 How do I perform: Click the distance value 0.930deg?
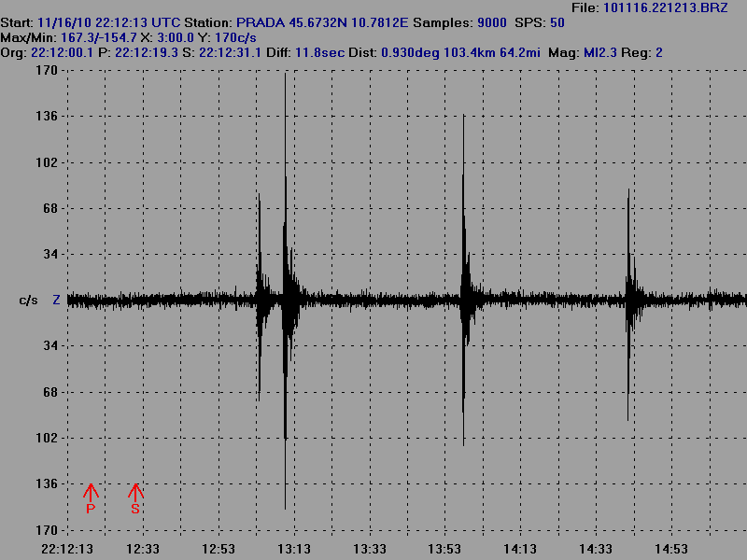(410, 52)
